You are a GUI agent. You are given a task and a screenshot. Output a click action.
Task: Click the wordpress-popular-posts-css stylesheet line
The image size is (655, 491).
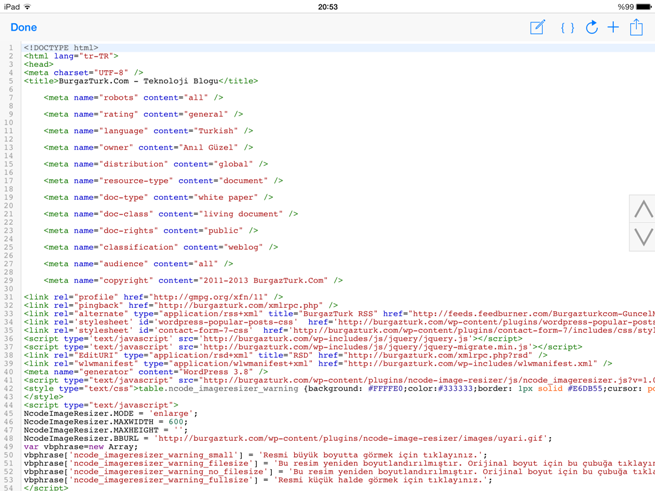339,322
